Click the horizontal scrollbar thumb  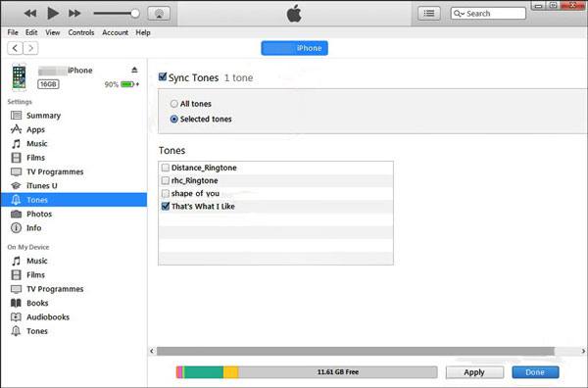coord(356,352)
